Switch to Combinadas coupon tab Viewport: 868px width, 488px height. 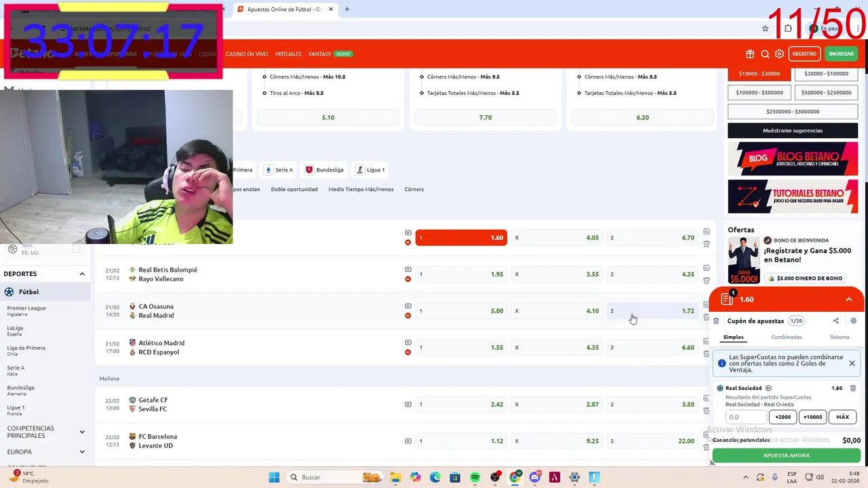click(786, 337)
